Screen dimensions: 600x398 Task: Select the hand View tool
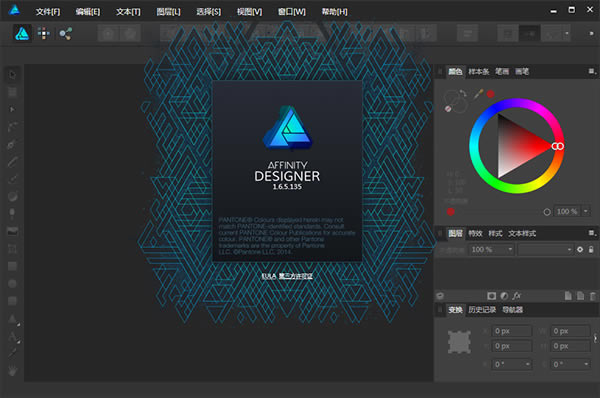[12, 370]
